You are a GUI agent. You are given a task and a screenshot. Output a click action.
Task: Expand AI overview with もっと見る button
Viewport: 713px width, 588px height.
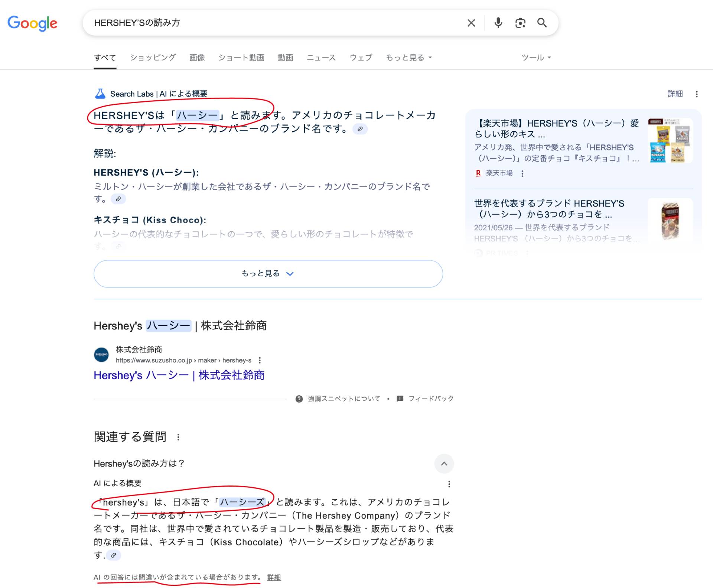268,274
